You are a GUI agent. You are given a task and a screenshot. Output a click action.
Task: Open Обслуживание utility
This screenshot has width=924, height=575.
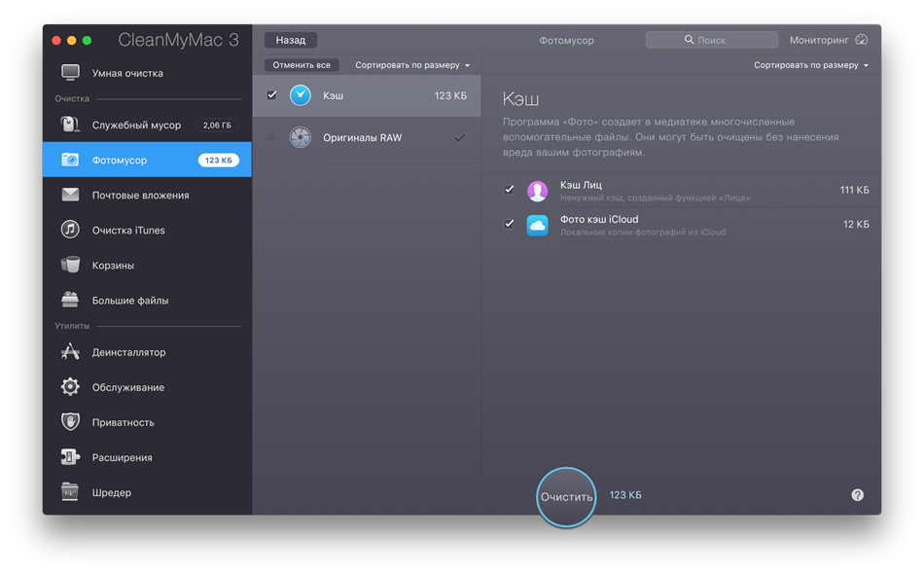click(x=147, y=387)
